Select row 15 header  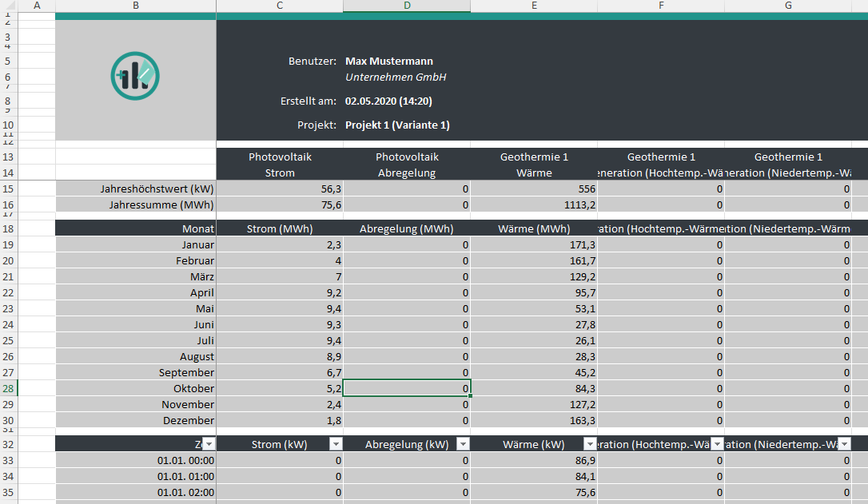pos(8,189)
